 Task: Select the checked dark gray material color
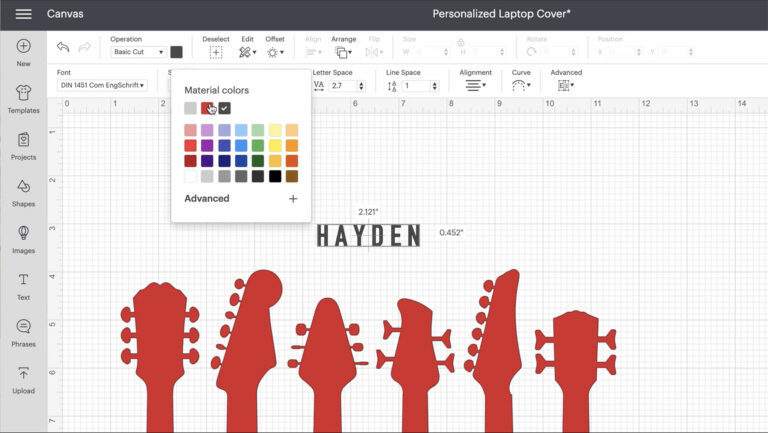(224, 108)
